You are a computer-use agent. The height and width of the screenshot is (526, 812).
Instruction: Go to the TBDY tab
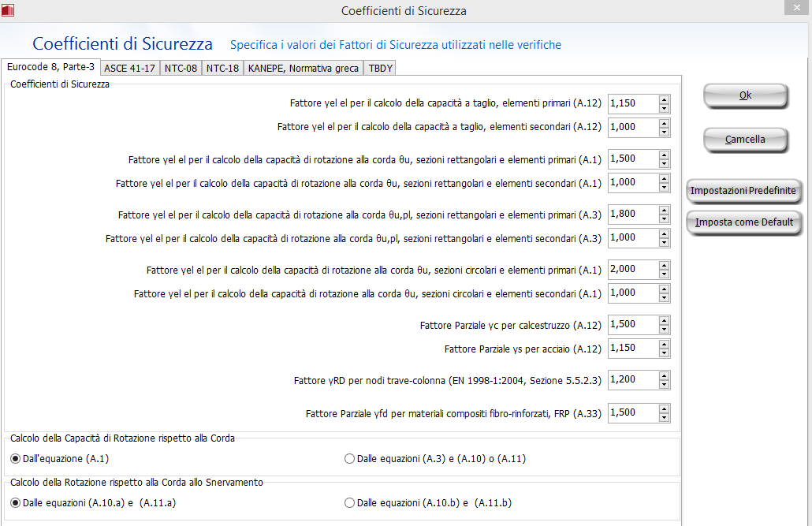[380, 68]
